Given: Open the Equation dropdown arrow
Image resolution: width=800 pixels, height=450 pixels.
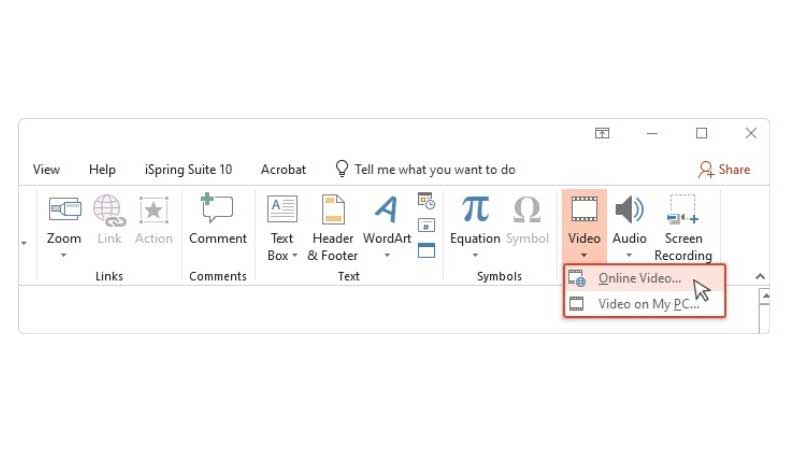Looking at the screenshot, I should [475, 255].
